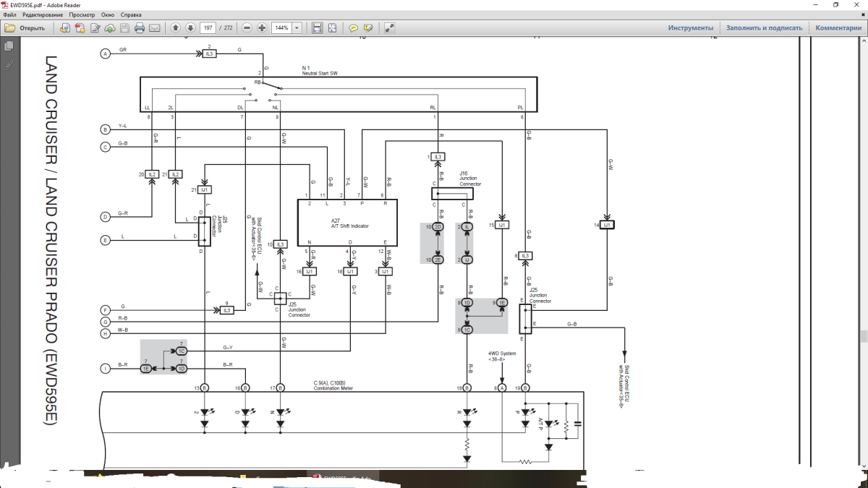868x488 pixels.
Task: Toggle fit-to-width scrolling mode
Action: coord(317,28)
